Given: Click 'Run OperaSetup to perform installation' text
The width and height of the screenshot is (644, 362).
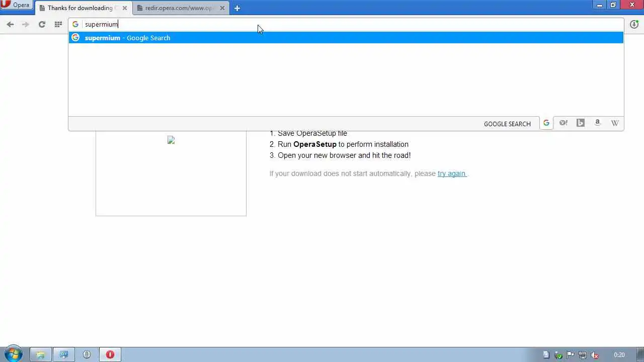Looking at the screenshot, I should tap(343, 144).
